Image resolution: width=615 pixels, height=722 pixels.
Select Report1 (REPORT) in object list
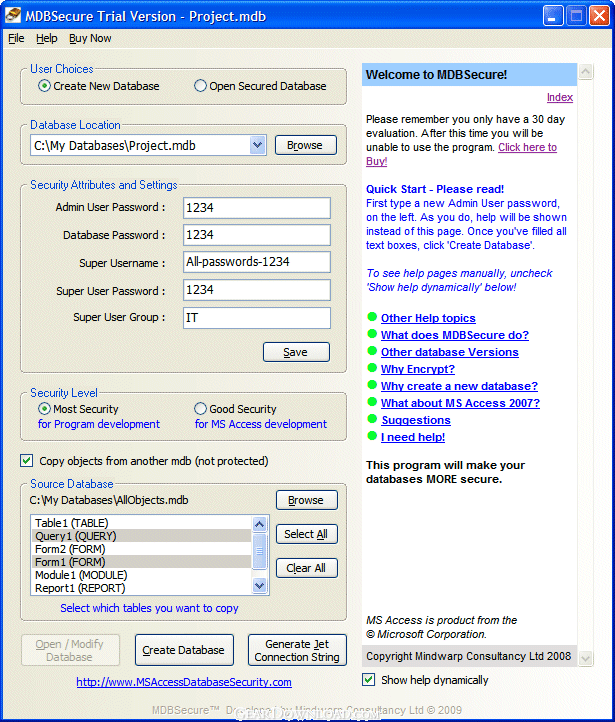click(141, 588)
